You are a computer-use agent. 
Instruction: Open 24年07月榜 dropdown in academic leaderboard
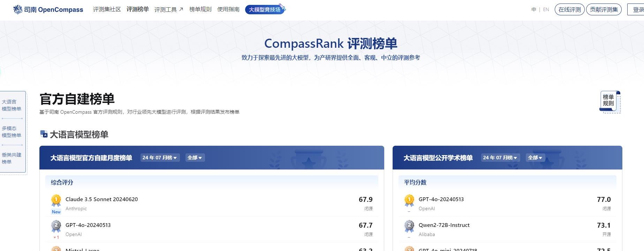point(500,158)
